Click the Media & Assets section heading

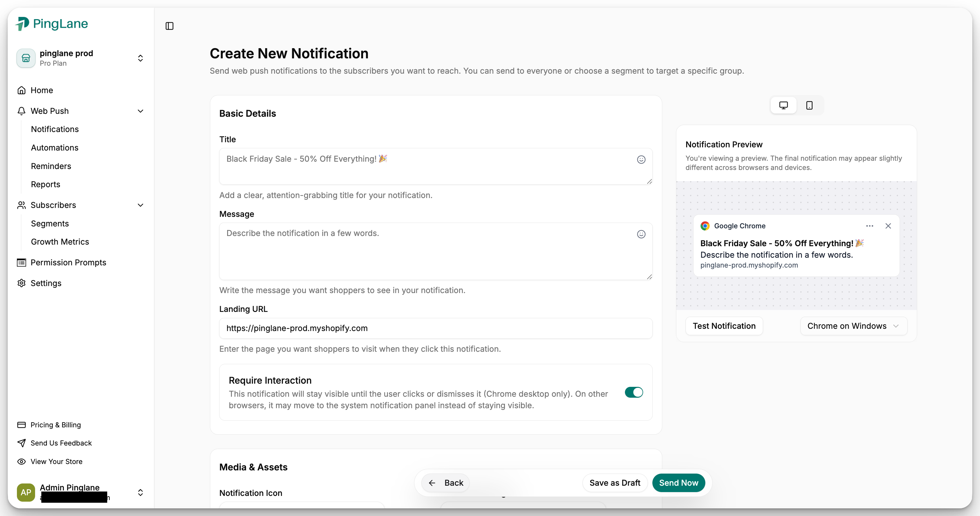(253, 467)
